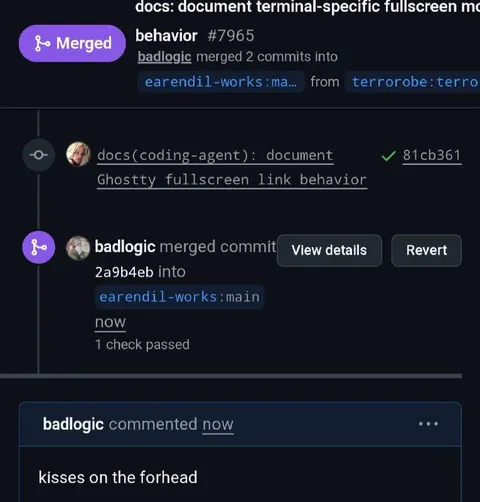This screenshot has height=502, width=480.
Task: Click View details button
Action: pyautogui.click(x=329, y=250)
